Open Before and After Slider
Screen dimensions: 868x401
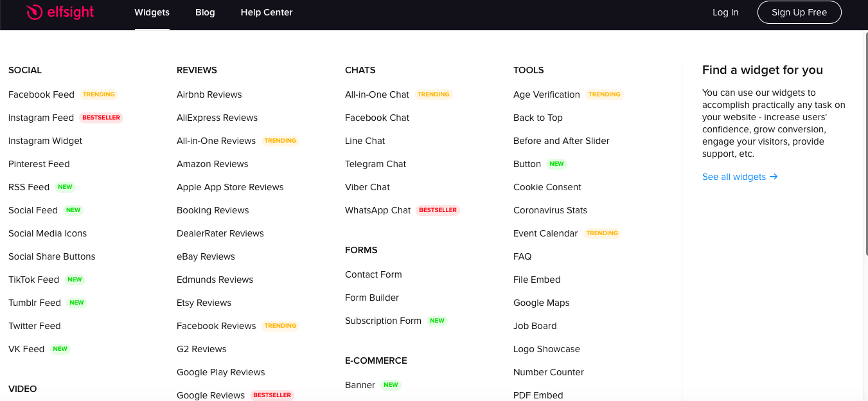pos(562,141)
